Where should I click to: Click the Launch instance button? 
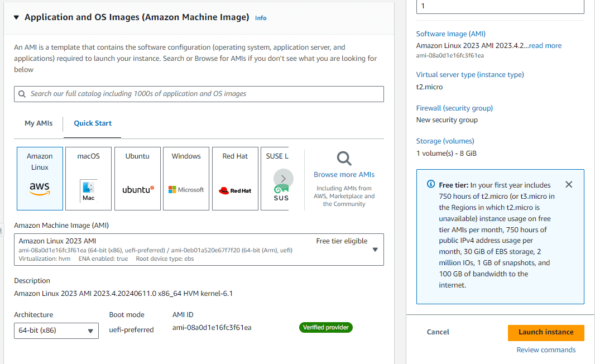546,332
